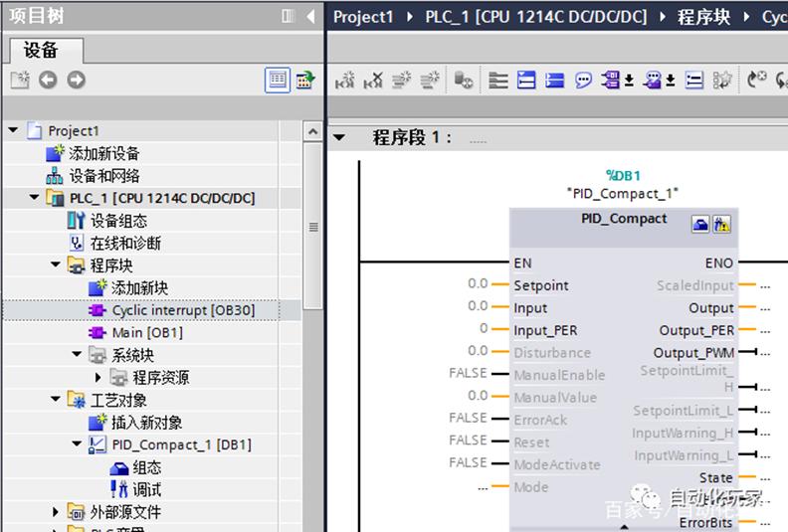Open PID_Compact commissioning icon on block
788x532 pixels.
(721, 224)
